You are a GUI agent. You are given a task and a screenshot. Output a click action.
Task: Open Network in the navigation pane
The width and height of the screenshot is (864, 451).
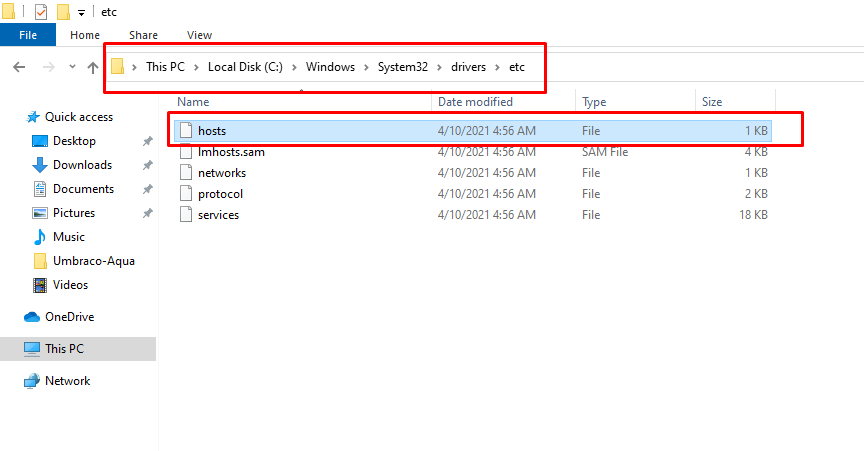[x=67, y=381]
